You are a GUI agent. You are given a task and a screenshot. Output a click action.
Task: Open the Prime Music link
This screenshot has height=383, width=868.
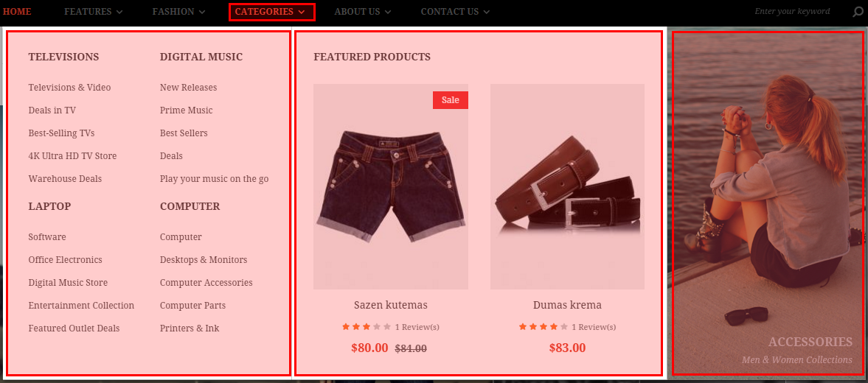coord(186,110)
